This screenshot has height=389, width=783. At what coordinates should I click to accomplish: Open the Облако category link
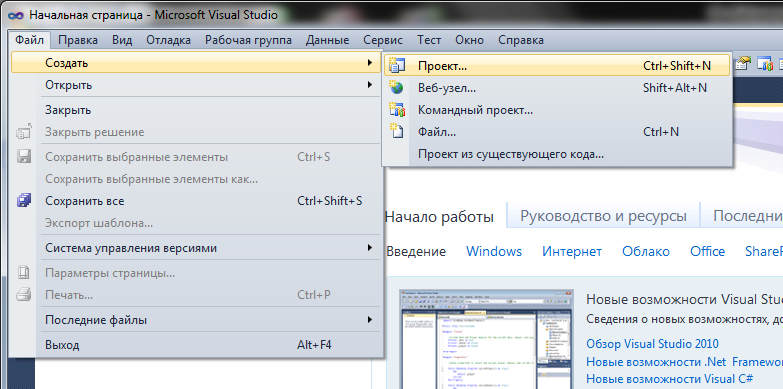pos(646,251)
